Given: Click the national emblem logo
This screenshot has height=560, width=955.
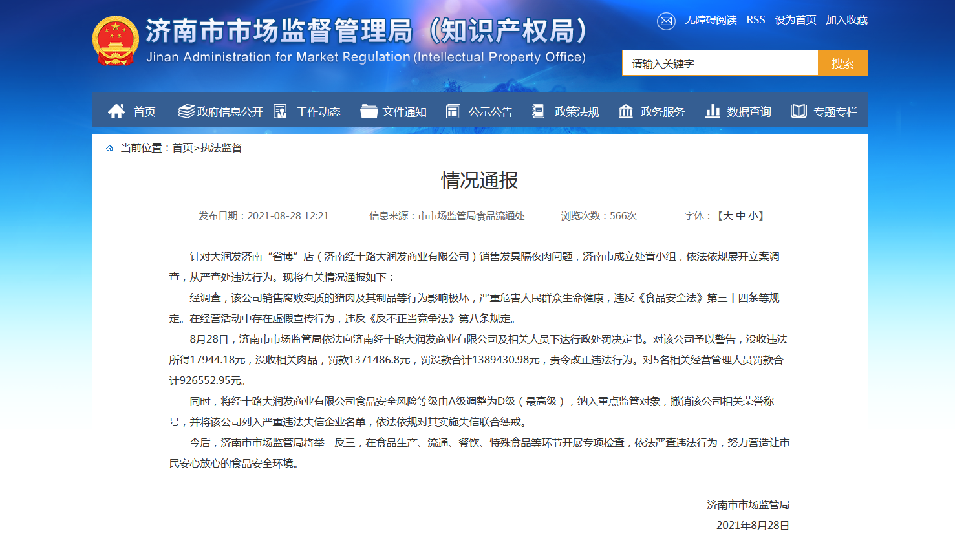Looking at the screenshot, I should point(116,41).
